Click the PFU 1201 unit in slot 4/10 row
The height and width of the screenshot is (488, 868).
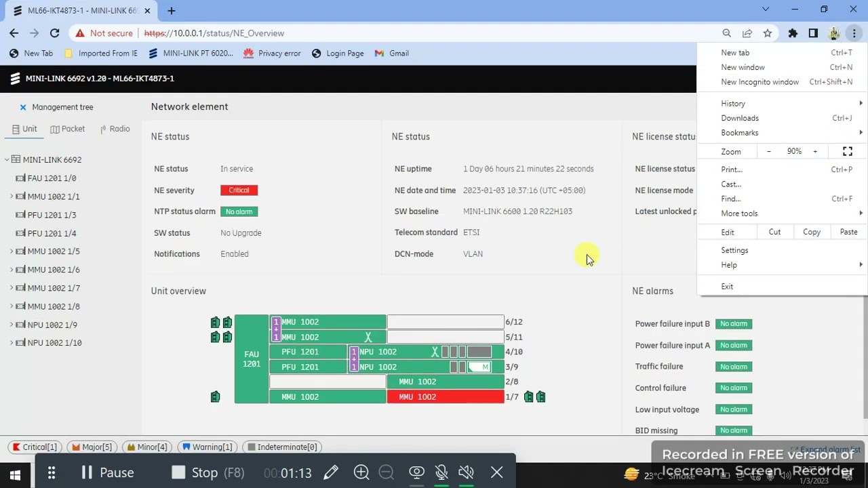tap(309, 352)
